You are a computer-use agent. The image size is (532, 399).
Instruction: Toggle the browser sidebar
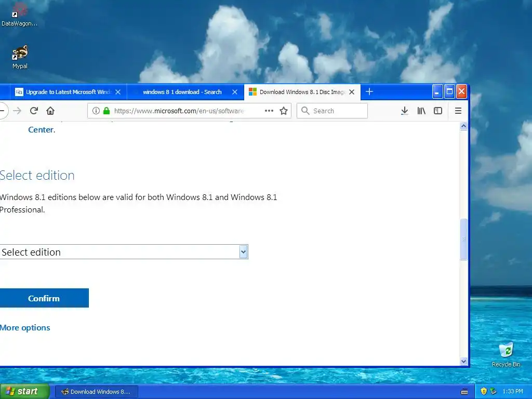[437, 111]
